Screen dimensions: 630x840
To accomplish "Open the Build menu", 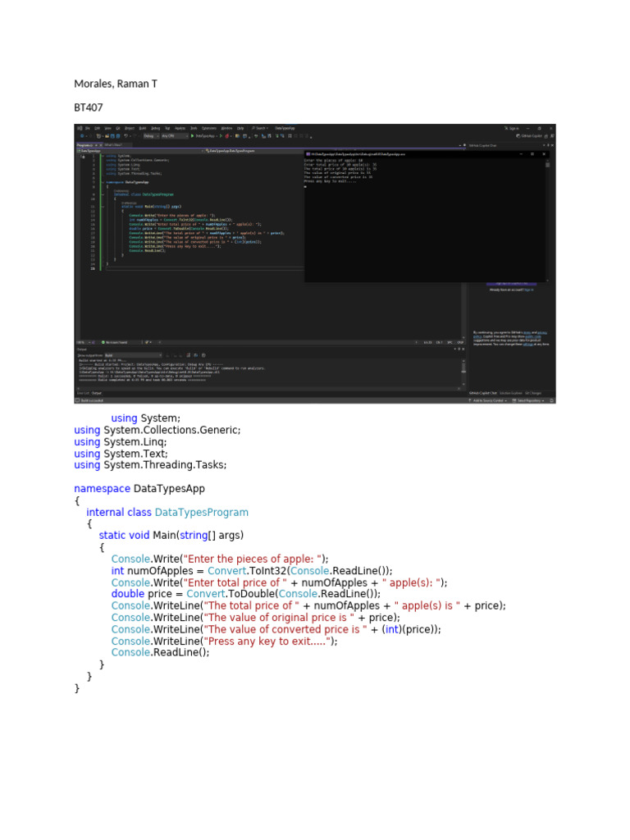I will tap(143, 128).
